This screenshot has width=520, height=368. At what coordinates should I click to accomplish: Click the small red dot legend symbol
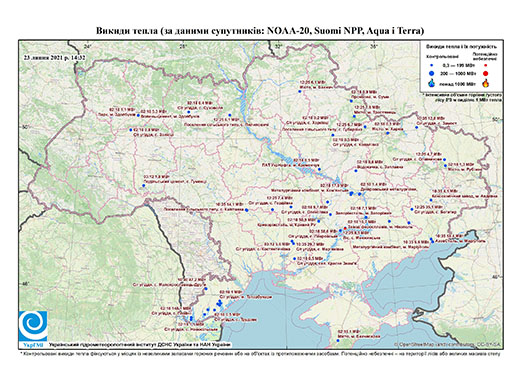[485, 65]
